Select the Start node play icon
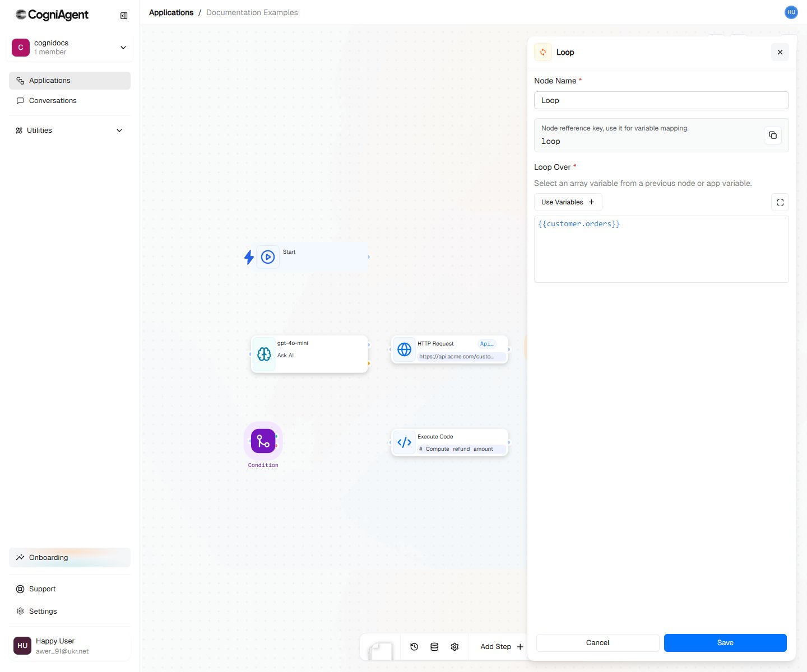This screenshot has height=672, width=807. (x=268, y=257)
